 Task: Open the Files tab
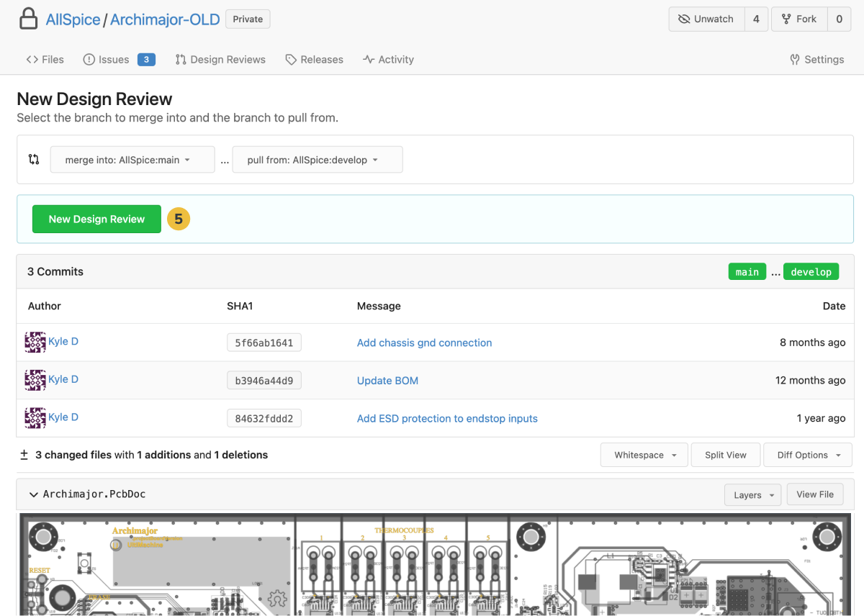coord(45,60)
